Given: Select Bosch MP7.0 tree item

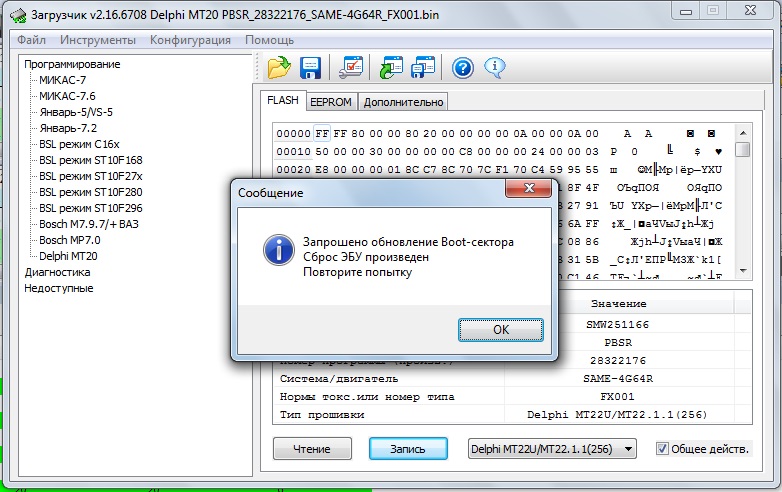Looking at the screenshot, I should point(70,240).
